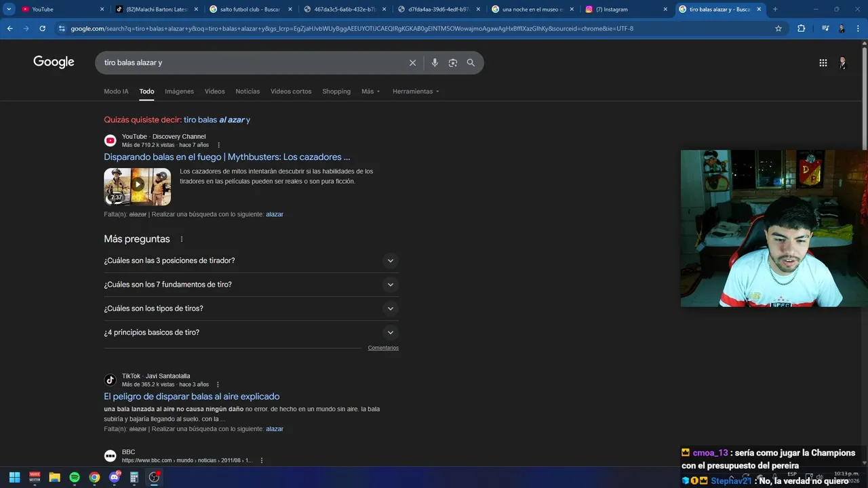Expand ¿Cuáles son los 7 fundamentos de tiro?
Viewport: 868px width, 488px height.
point(251,285)
